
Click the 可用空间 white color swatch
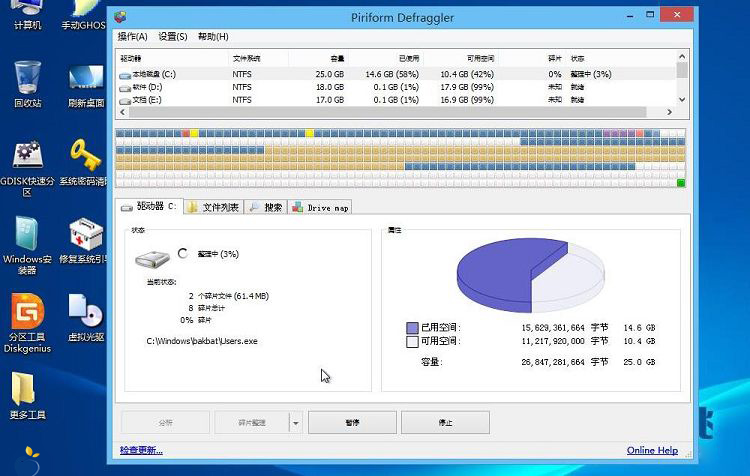coord(412,342)
